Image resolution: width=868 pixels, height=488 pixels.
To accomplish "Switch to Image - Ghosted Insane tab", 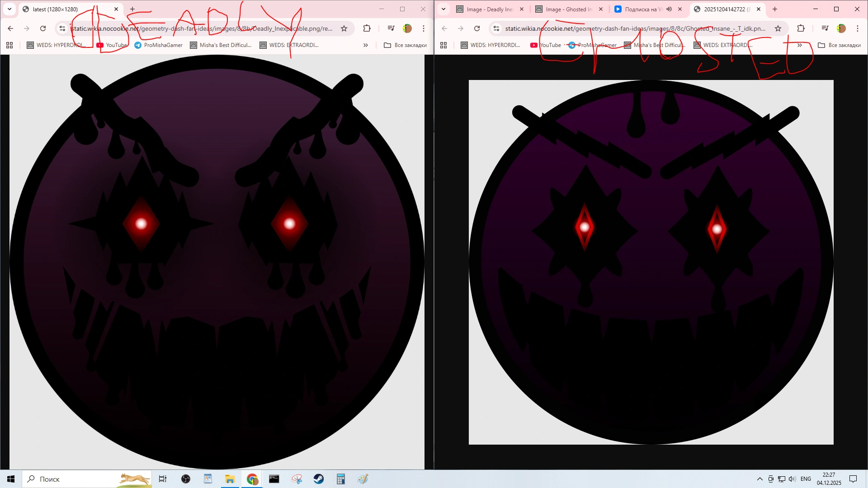I will tap(568, 9).
